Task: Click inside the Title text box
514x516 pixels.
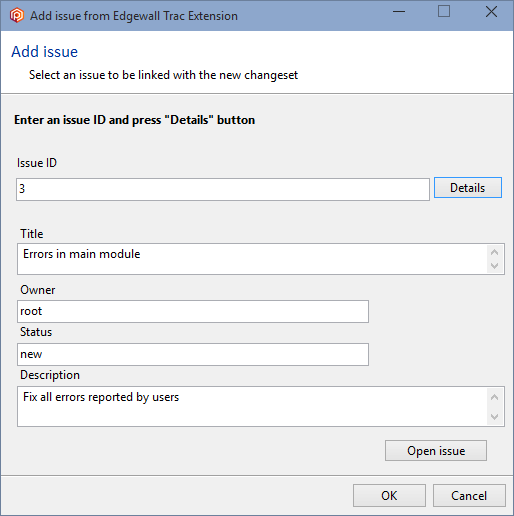Action: click(252, 259)
